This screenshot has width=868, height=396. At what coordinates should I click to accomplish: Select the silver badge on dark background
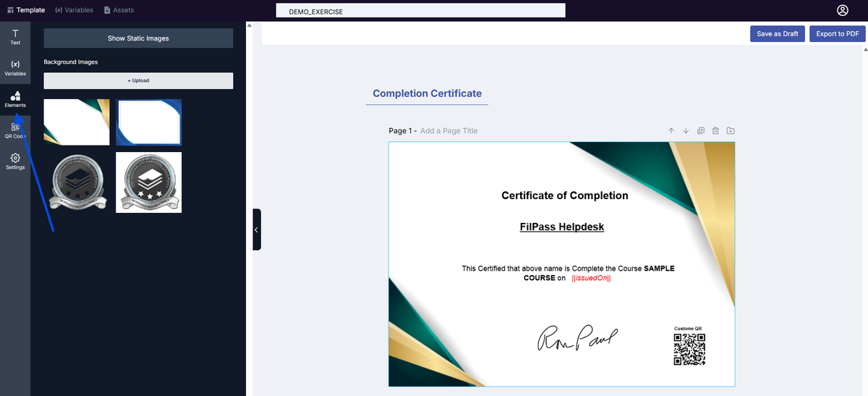pos(77,182)
